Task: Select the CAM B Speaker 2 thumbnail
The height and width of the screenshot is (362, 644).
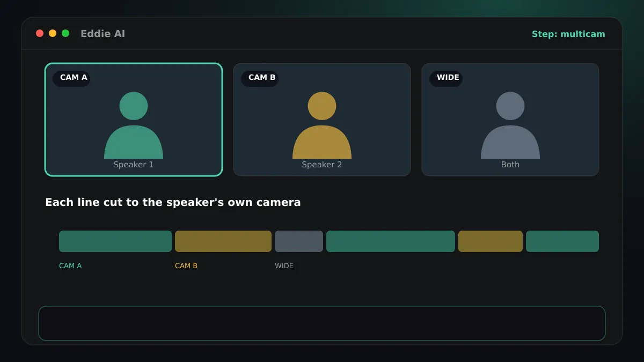Action: pyautogui.click(x=322, y=120)
